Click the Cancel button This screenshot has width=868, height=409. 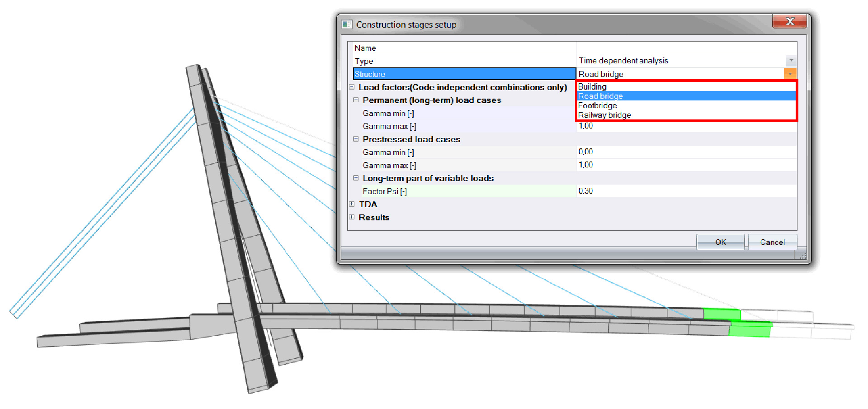773,242
